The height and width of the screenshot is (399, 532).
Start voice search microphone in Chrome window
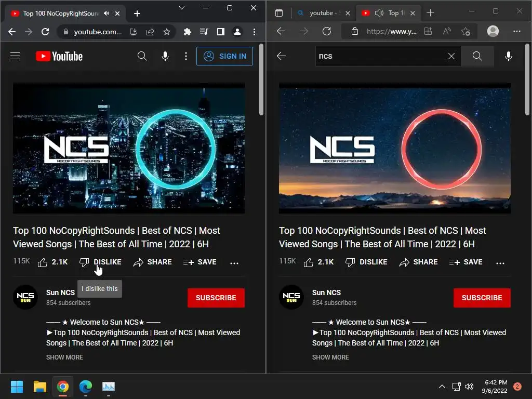pyautogui.click(x=165, y=56)
